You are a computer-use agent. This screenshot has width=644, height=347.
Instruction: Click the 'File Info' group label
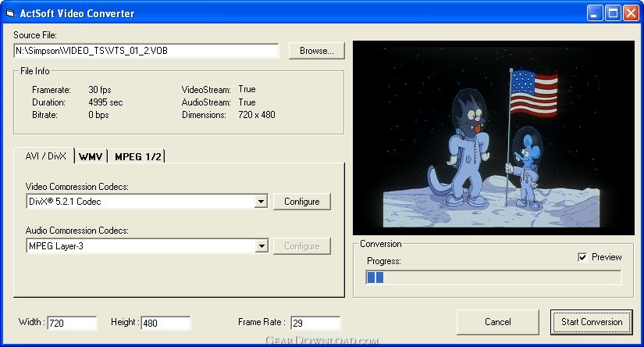(x=35, y=71)
